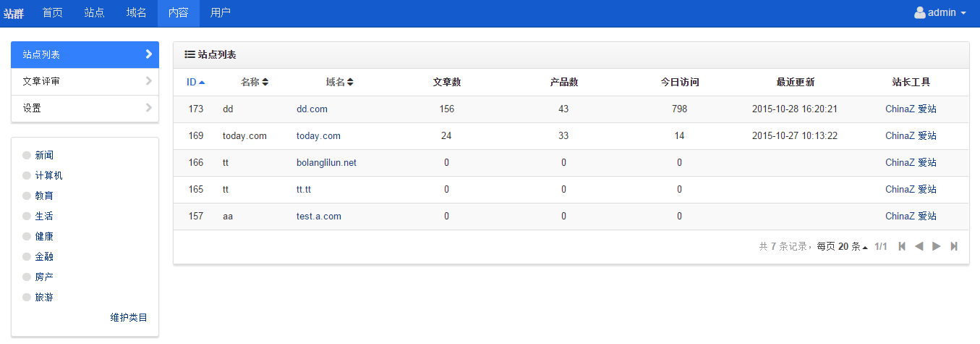Click ID cell 173
The width and height of the screenshot is (980, 344).
point(195,109)
